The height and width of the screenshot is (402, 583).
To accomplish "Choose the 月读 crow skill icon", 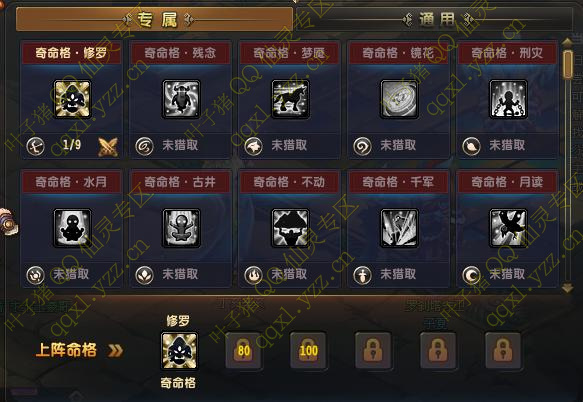I will [x=508, y=228].
